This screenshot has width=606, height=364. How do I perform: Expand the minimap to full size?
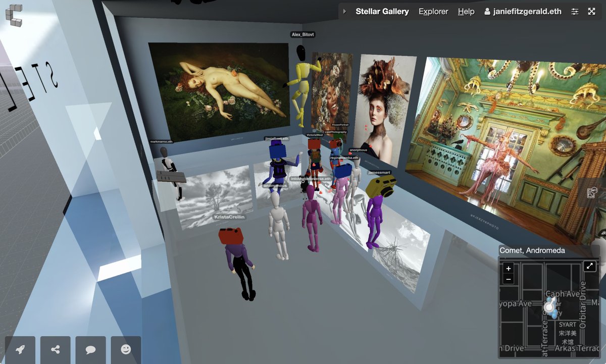pyautogui.click(x=589, y=266)
